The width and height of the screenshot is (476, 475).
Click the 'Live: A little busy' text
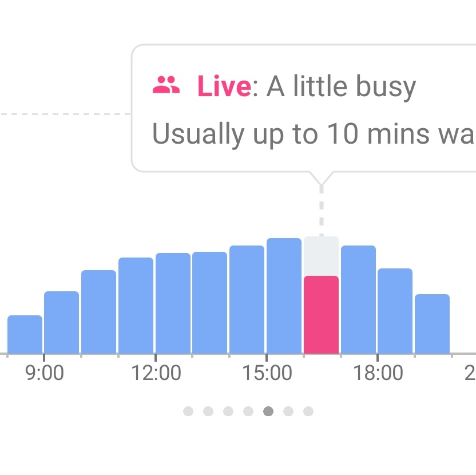point(307,86)
